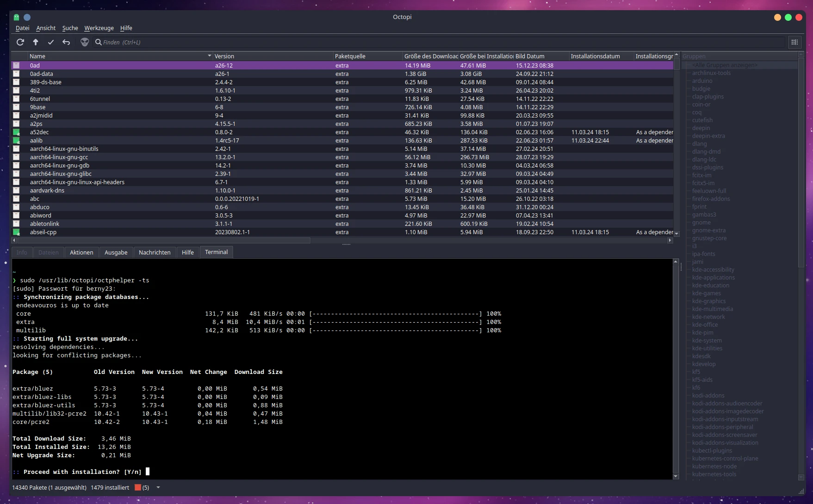Click the package icon for abiword
The image size is (813, 504).
point(16,216)
